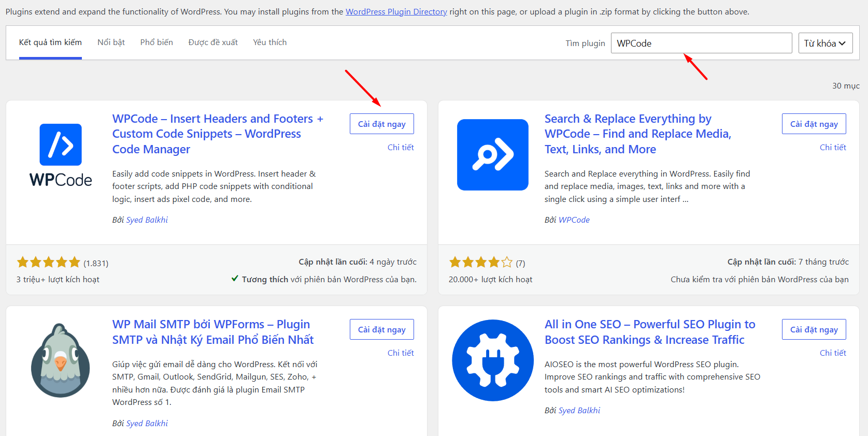Click the All in One SEO gear icon
The image size is (868, 436).
coord(493,360)
